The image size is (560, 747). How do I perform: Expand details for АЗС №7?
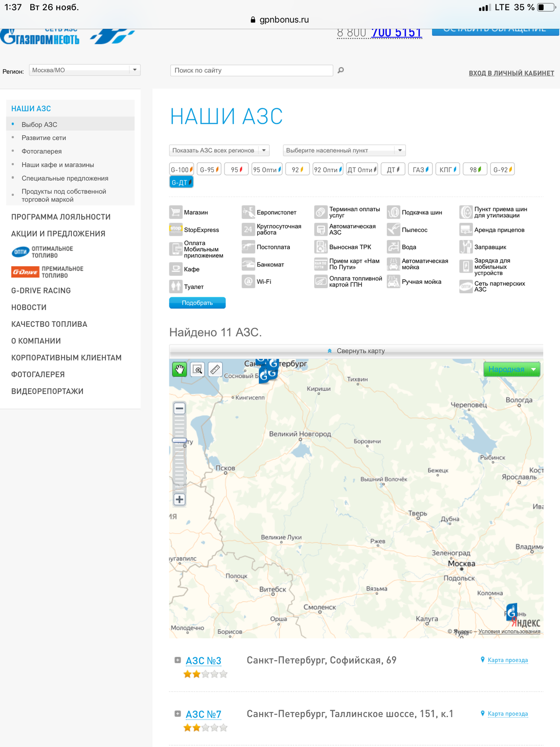(177, 714)
